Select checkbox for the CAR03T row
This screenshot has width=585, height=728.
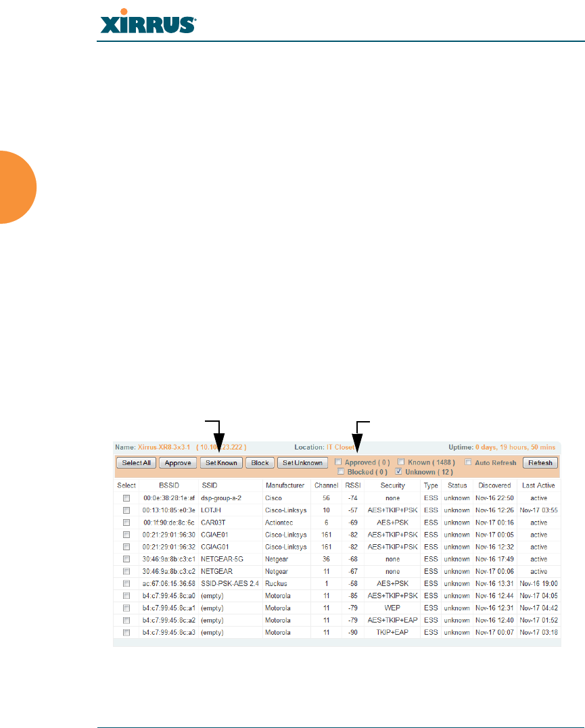coord(126,523)
